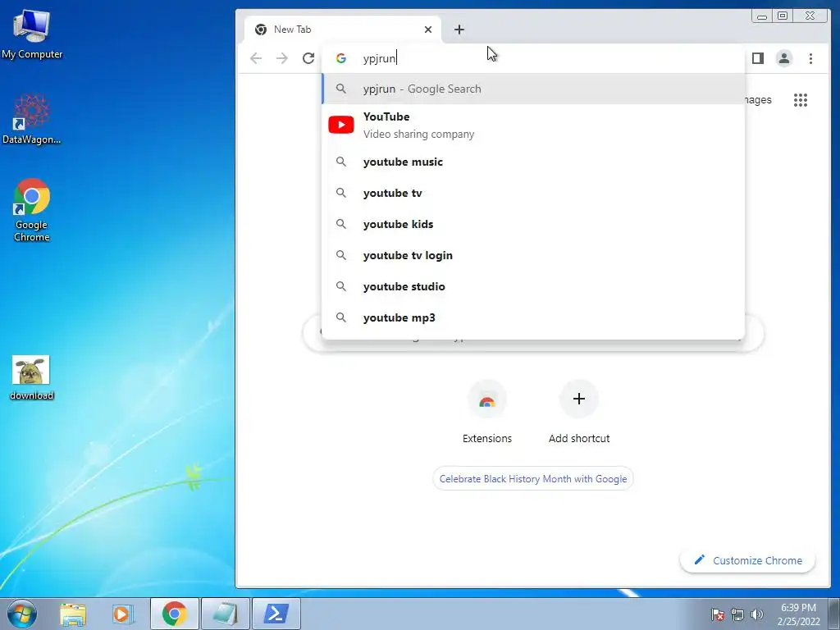Open the side panel icon in Chrome toolbar
Image resolution: width=840 pixels, height=630 pixels.
757,58
